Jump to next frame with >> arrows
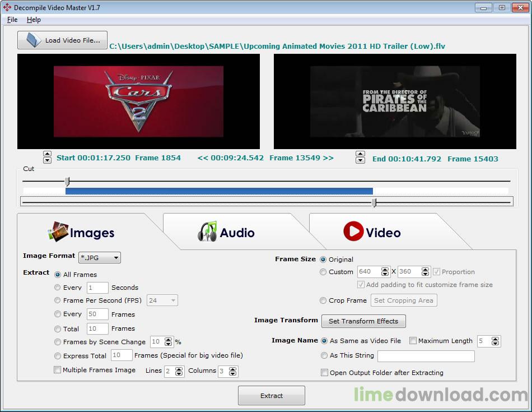 point(328,158)
